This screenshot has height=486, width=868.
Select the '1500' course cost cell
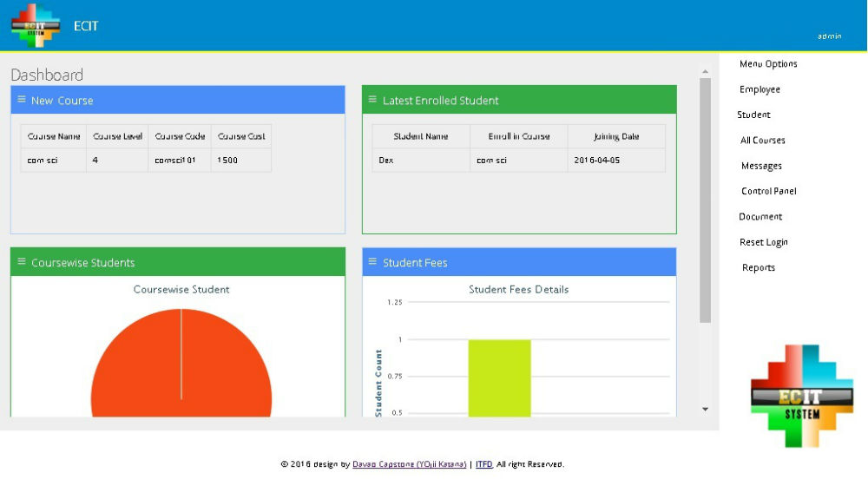pyautogui.click(x=240, y=160)
